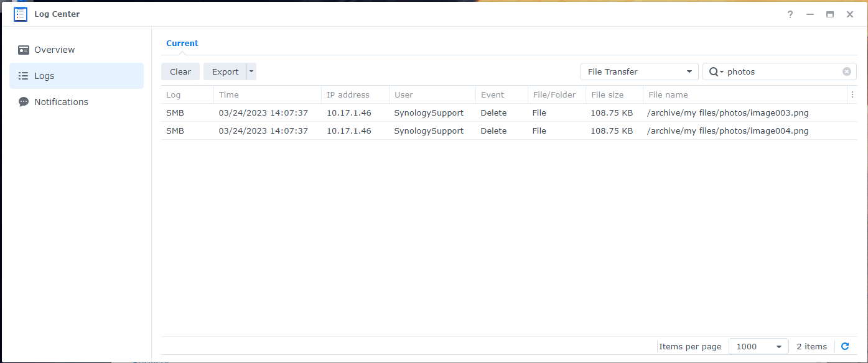The height and width of the screenshot is (363, 868).
Task: Open the Overview section
Action: [x=54, y=50]
